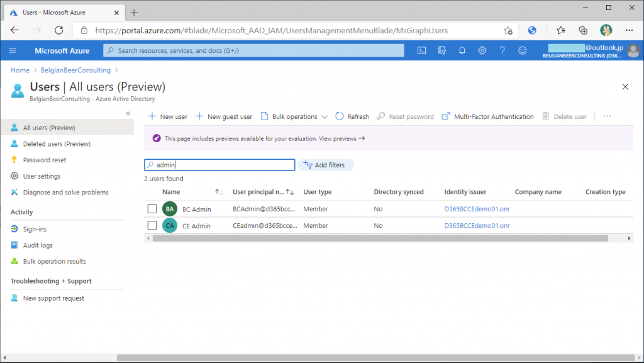Click the BA avatar for BC Admin
Viewport: 644px width, 363px height.
click(x=170, y=209)
